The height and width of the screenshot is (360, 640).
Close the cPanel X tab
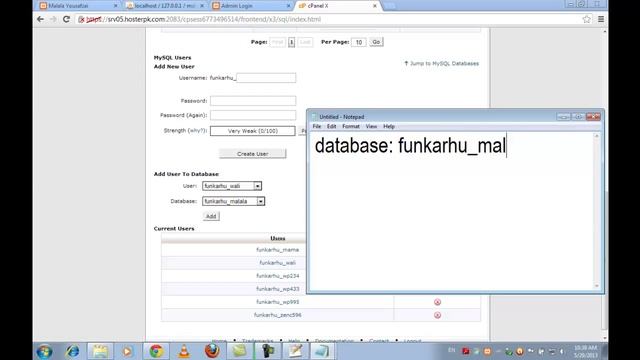click(x=375, y=6)
